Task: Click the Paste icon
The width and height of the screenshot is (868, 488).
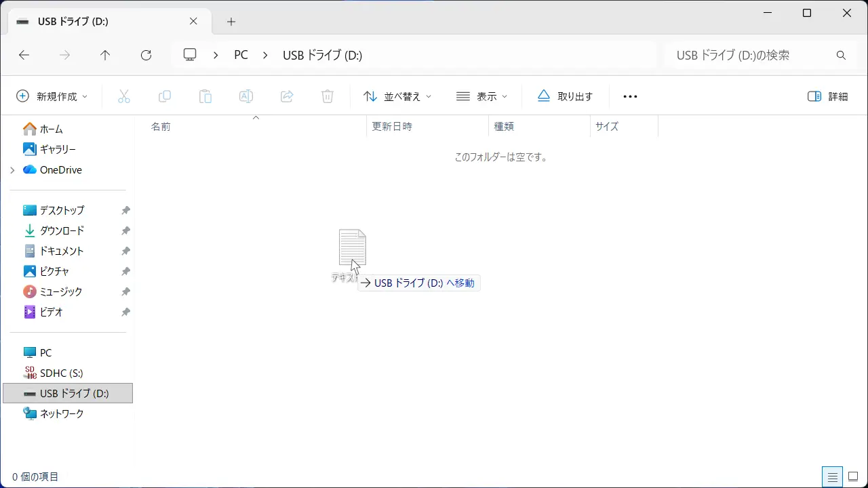Action: (205, 96)
